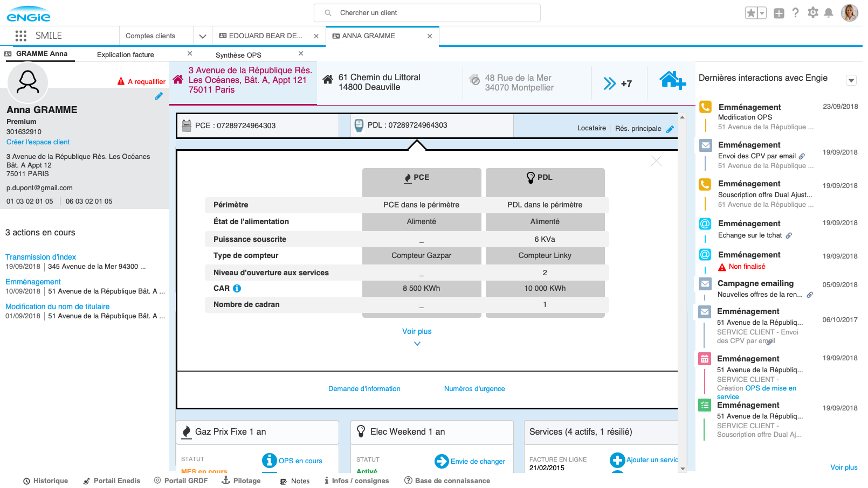Open favorites star icon in header
The width and height of the screenshot is (868, 488).
(750, 13)
